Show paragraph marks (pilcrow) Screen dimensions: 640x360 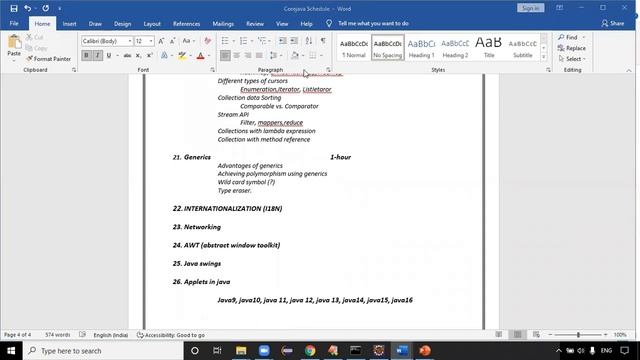click(323, 41)
